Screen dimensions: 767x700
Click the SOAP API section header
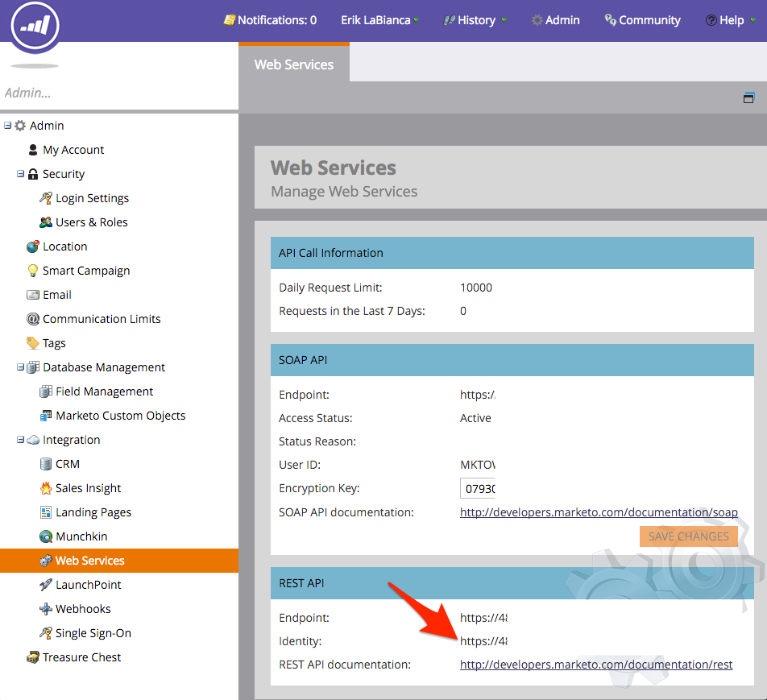(x=512, y=360)
